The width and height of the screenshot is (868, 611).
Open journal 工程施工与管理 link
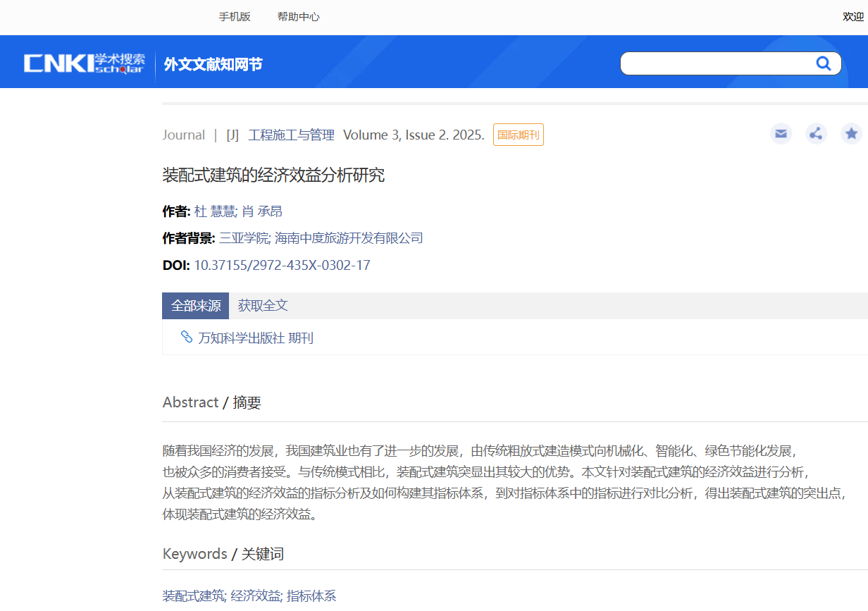pos(291,135)
